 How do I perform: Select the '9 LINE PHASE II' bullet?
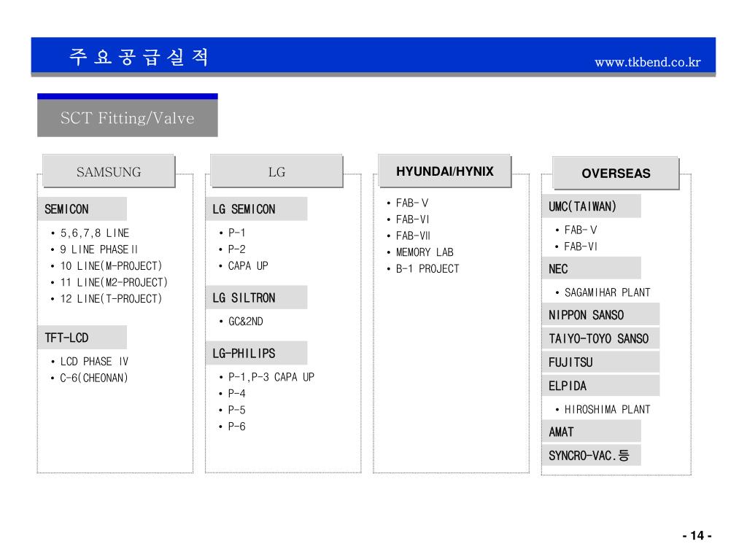pyautogui.click(x=98, y=249)
